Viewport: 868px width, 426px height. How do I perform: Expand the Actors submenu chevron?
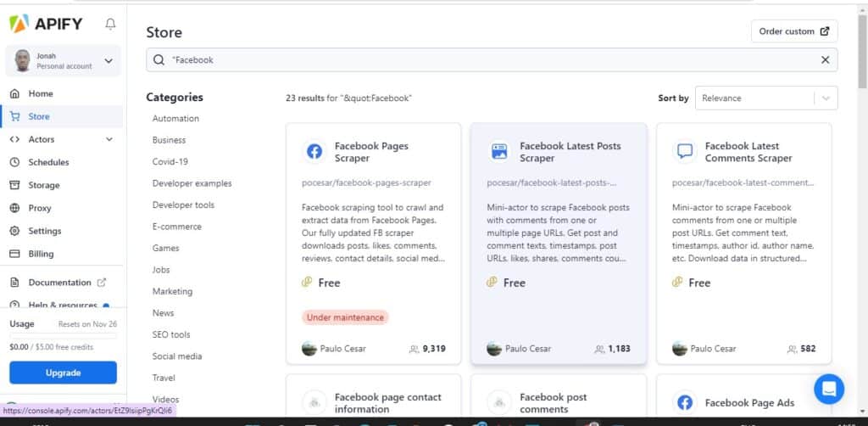pos(109,139)
